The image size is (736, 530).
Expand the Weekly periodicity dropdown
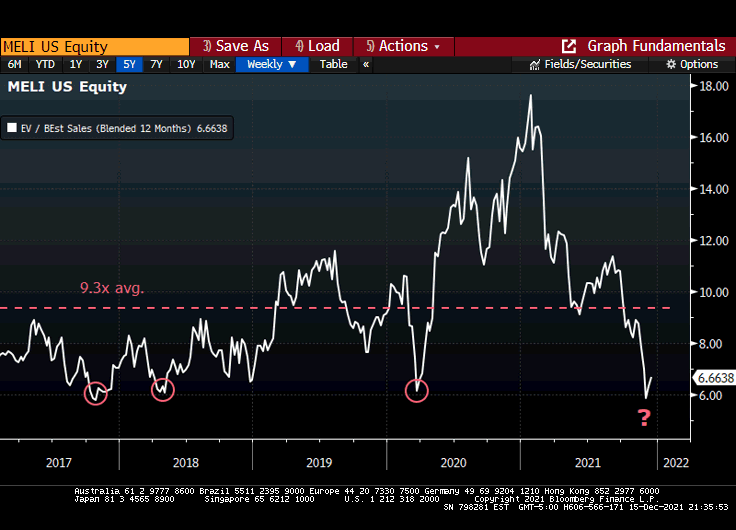pos(272,64)
